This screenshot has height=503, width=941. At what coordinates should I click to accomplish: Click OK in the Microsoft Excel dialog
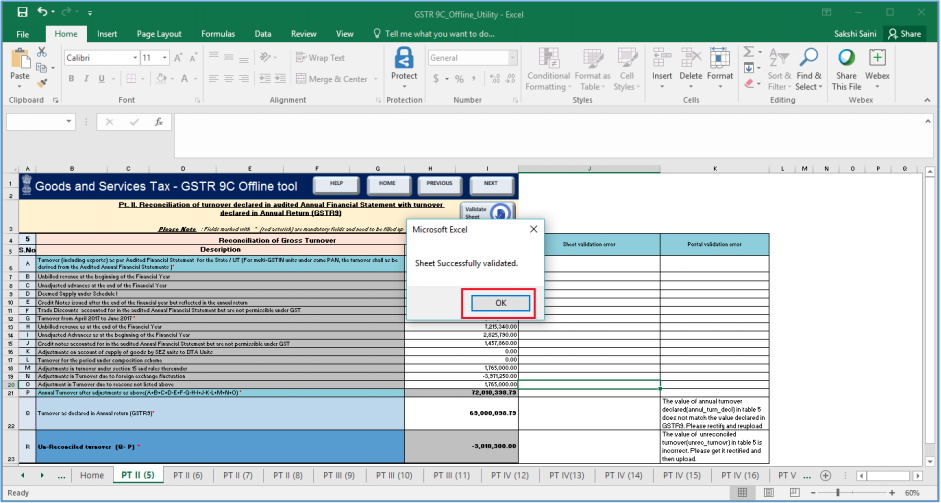(x=501, y=303)
